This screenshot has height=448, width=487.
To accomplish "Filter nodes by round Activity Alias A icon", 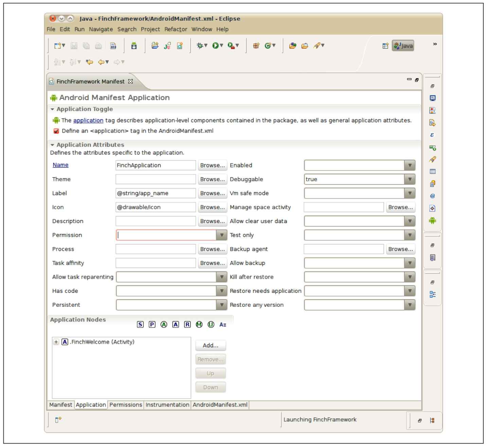I will [164, 324].
